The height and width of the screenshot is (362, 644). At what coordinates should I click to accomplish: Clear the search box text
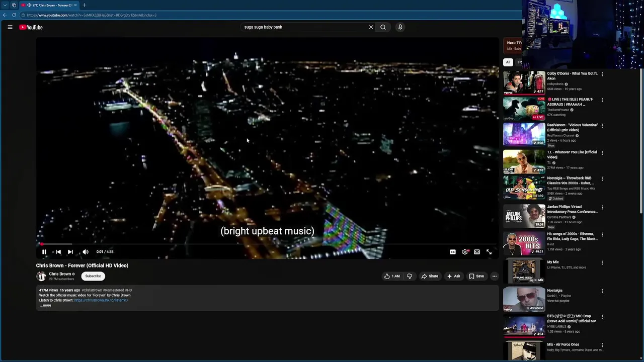click(x=371, y=27)
